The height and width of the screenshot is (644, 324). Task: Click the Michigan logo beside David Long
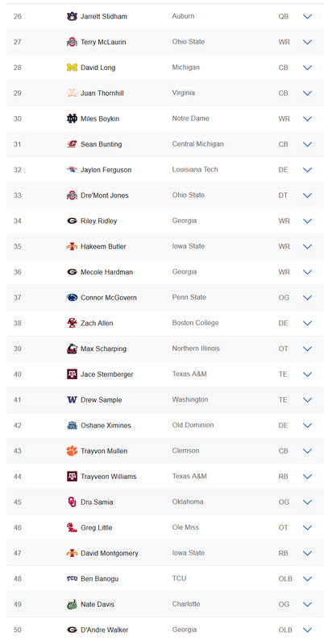(72, 68)
